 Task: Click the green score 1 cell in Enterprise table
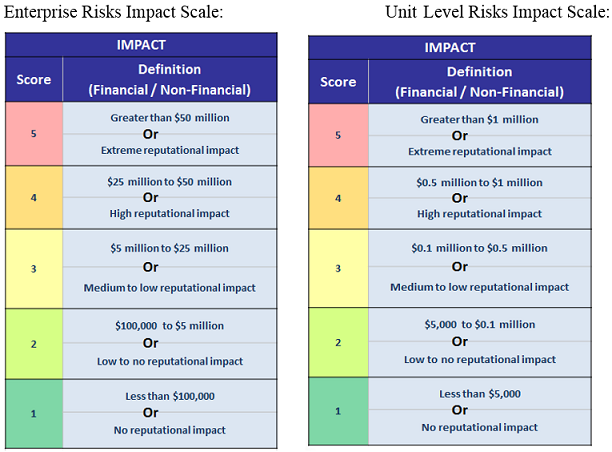34,414
